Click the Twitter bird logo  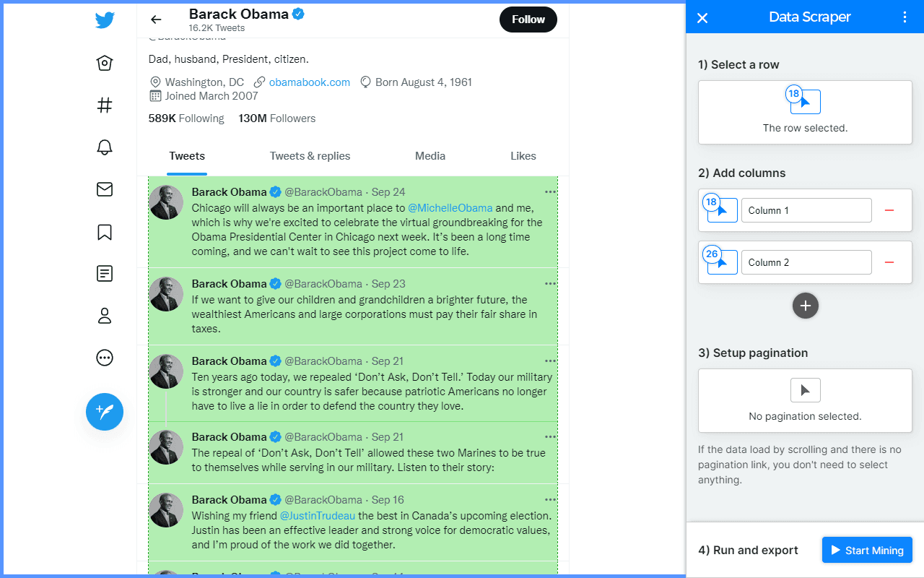(105, 20)
